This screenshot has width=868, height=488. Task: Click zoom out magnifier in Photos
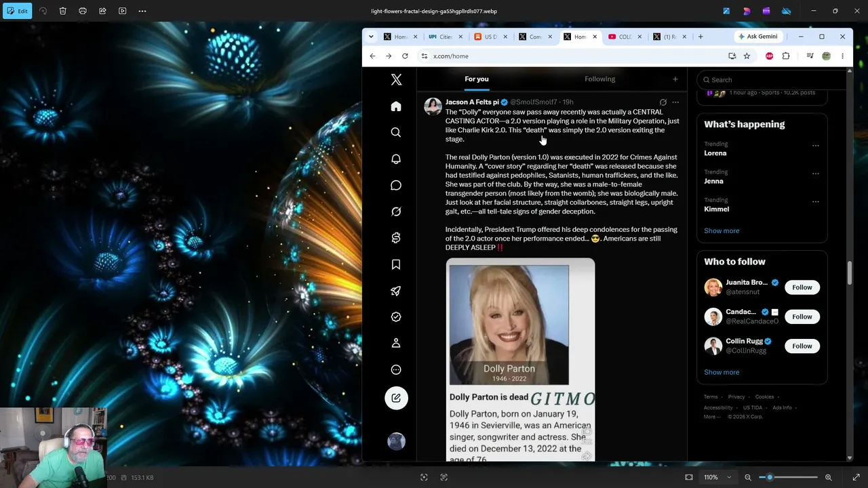(x=748, y=477)
